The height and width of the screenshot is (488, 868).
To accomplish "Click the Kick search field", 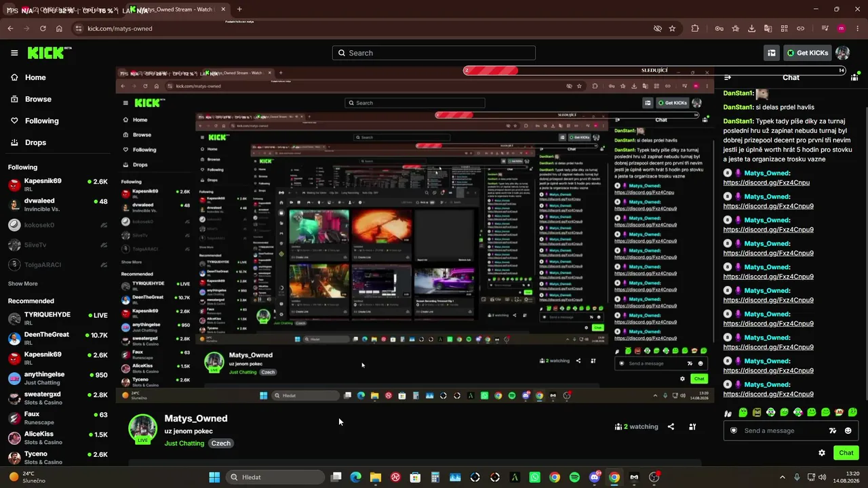I will (x=434, y=53).
